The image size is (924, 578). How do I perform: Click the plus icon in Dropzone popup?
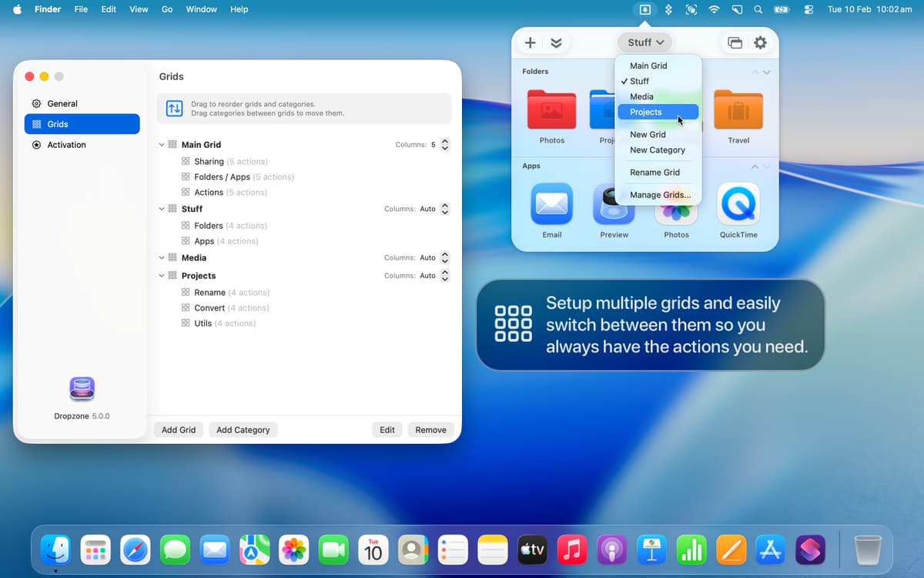(x=530, y=43)
